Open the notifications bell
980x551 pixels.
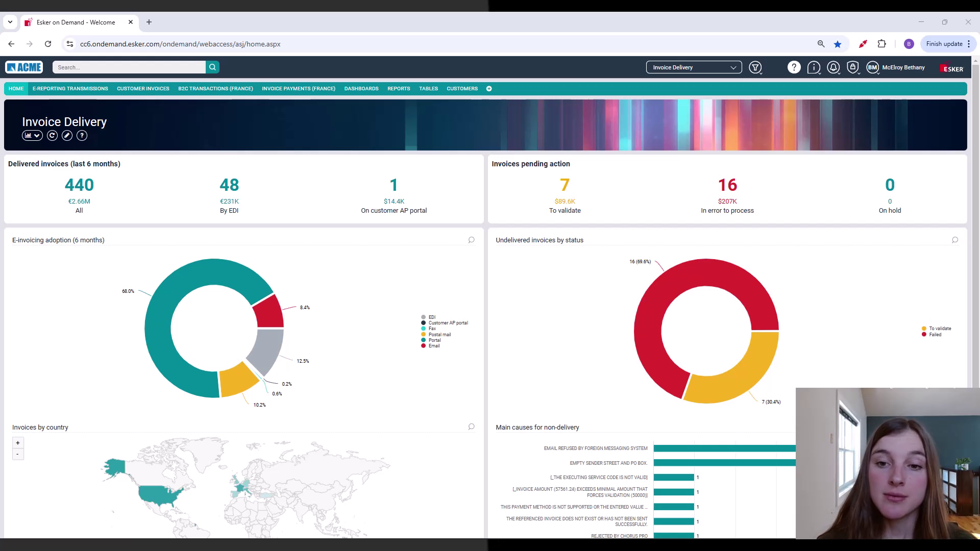(x=833, y=67)
